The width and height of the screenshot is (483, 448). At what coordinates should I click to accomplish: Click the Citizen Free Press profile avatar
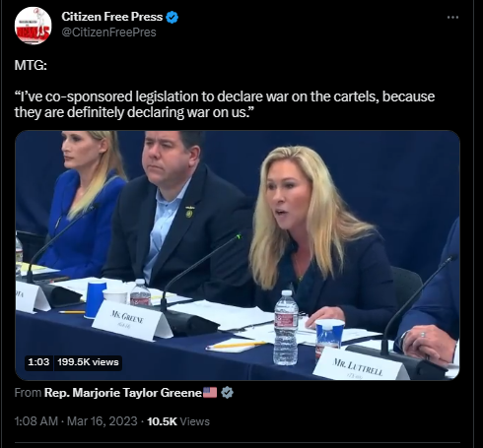point(33,26)
